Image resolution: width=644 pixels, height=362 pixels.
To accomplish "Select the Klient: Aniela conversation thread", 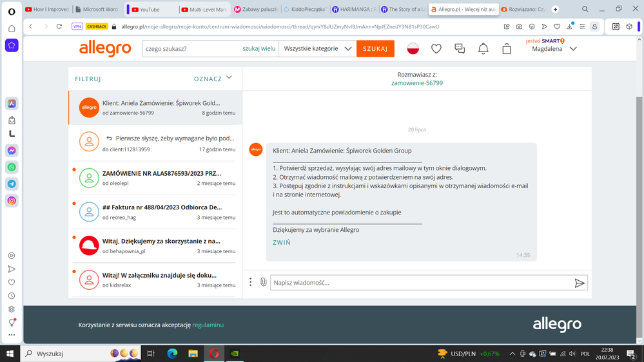I will tap(155, 108).
